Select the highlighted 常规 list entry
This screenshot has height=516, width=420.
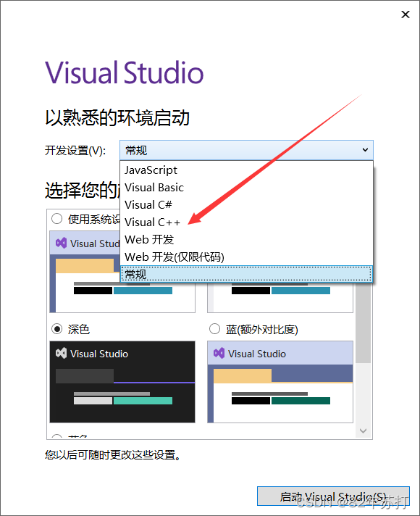point(246,274)
